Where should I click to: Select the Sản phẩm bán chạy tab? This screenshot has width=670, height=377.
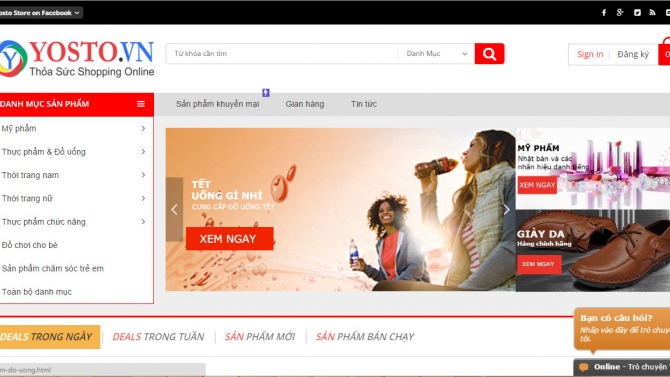pyautogui.click(x=365, y=337)
